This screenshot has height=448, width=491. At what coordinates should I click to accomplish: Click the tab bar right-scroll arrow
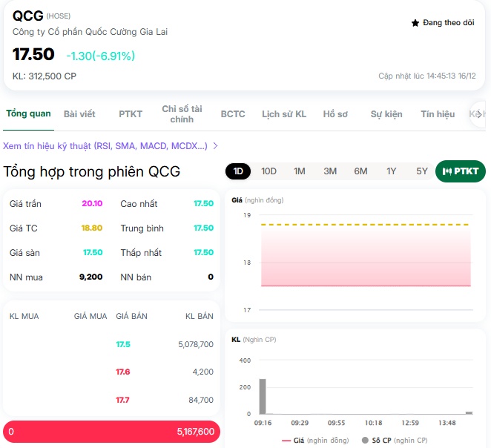point(479,114)
